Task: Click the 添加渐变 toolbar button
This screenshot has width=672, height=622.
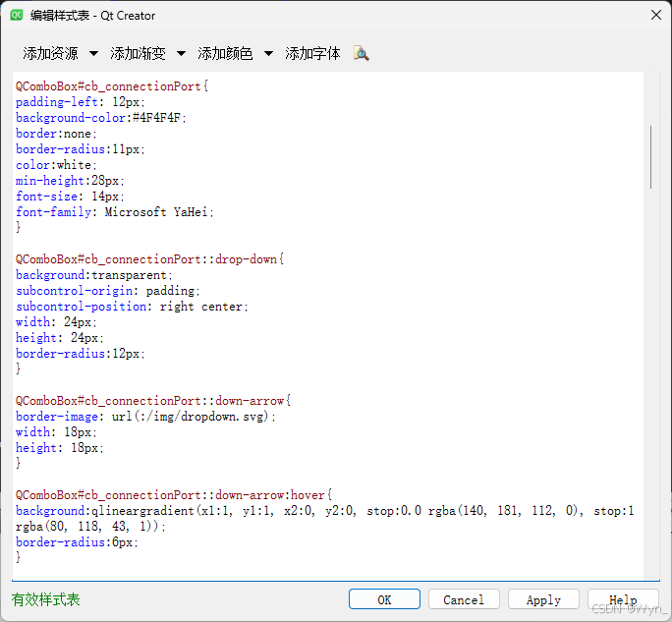Action: tap(138, 54)
